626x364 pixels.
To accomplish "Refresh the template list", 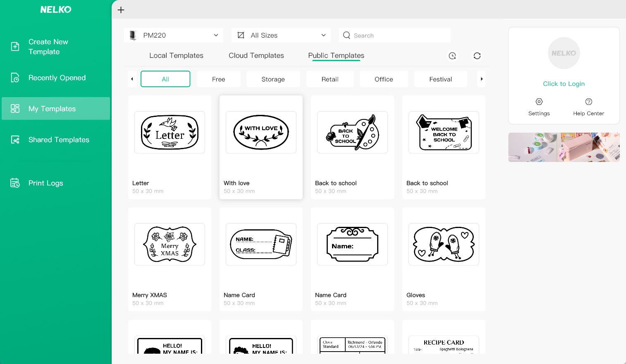I will [477, 56].
